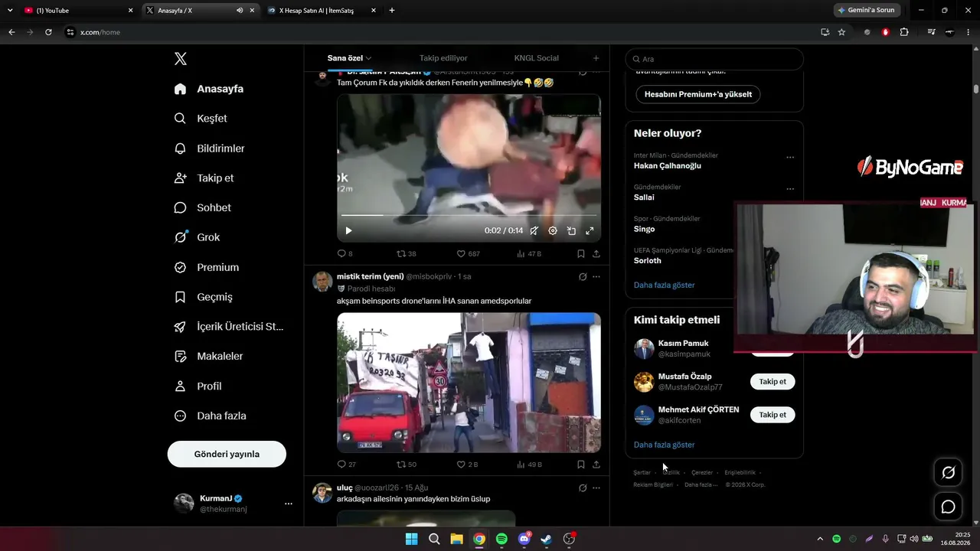Bookmark this page with the star icon

841,32
